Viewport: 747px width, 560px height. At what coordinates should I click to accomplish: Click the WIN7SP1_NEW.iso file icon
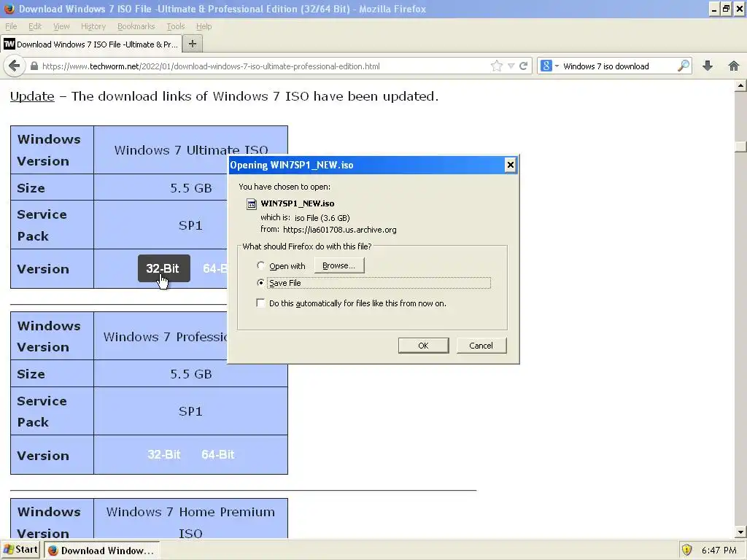(x=252, y=204)
